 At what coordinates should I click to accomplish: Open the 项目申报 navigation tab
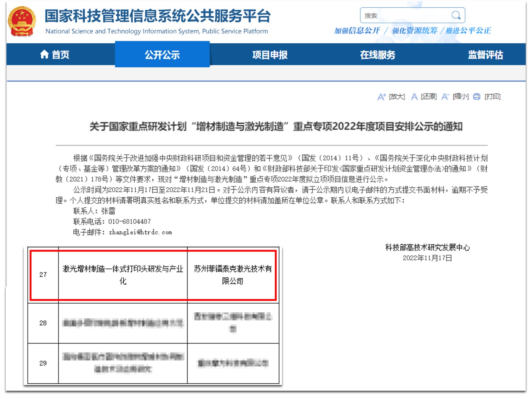point(270,54)
